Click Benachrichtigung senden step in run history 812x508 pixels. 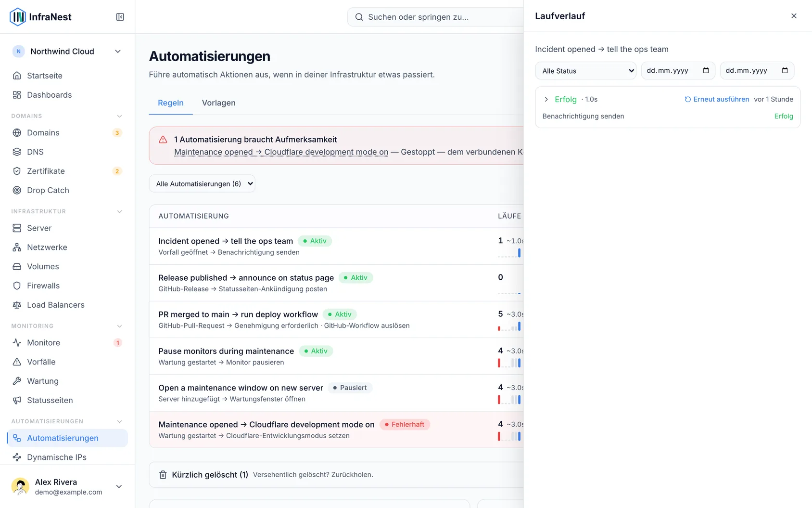coord(583,116)
